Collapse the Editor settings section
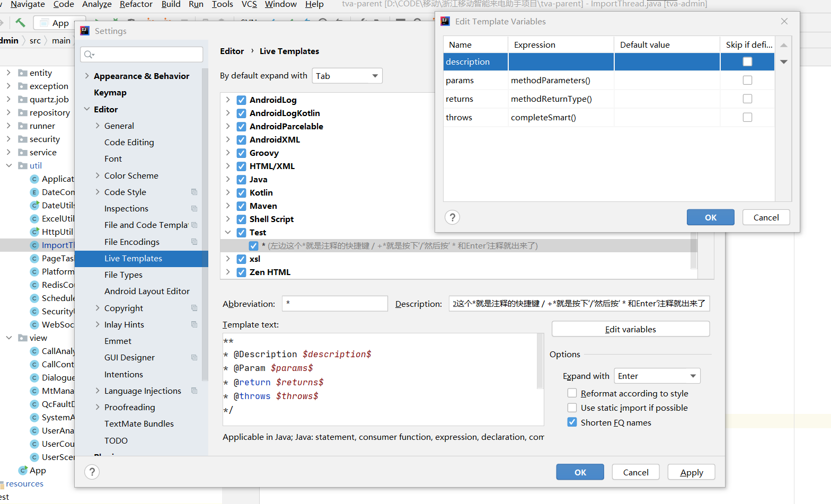Viewport: 831px width, 504px height. [x=86, y=109]
